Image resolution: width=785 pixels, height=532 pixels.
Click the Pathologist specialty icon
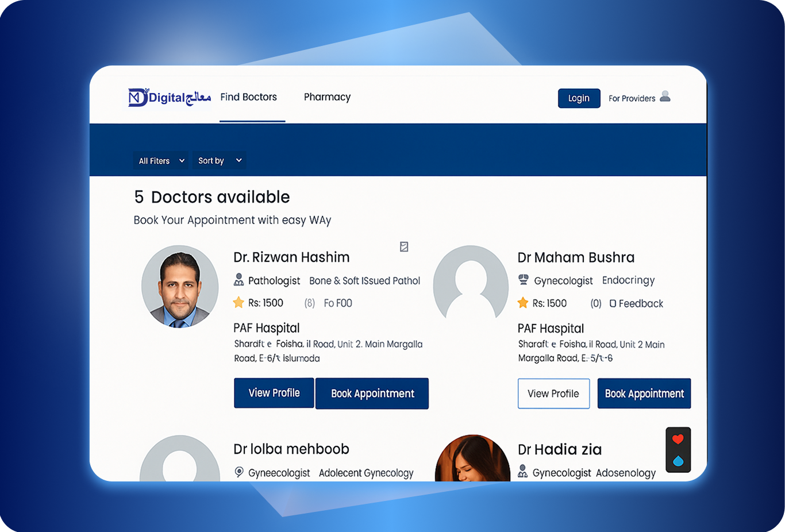238,280
